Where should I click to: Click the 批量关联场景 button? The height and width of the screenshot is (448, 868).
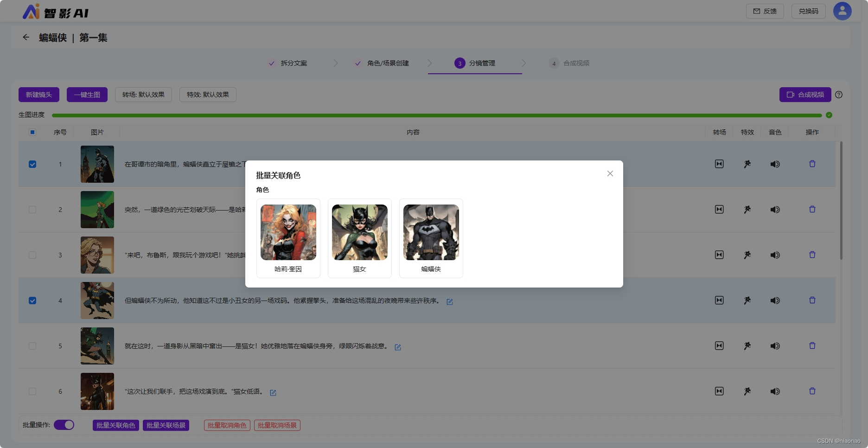pos(166,425)
